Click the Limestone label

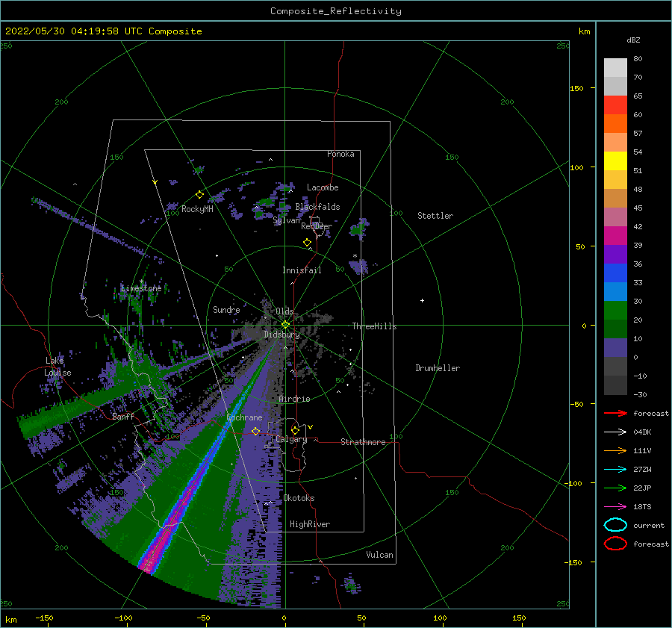141,288
